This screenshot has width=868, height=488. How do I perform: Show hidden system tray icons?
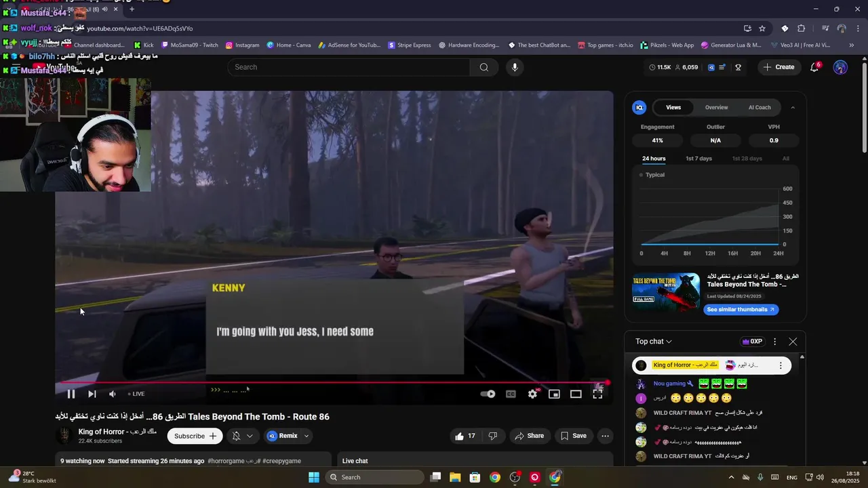(x=731, y=477)
